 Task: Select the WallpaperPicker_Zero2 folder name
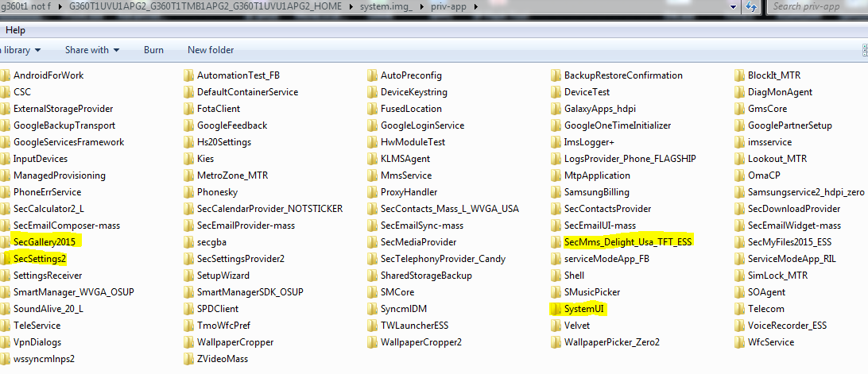click(612, 342)
